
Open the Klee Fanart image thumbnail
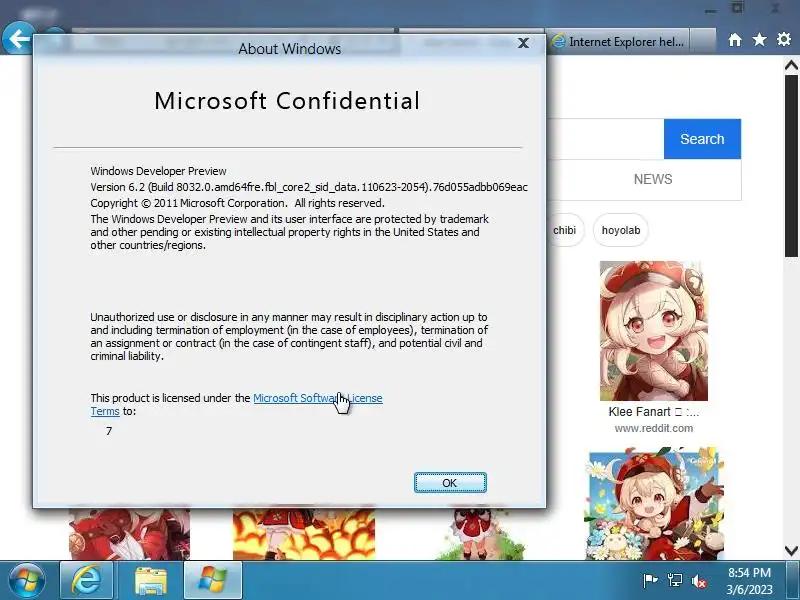[654, 331]
